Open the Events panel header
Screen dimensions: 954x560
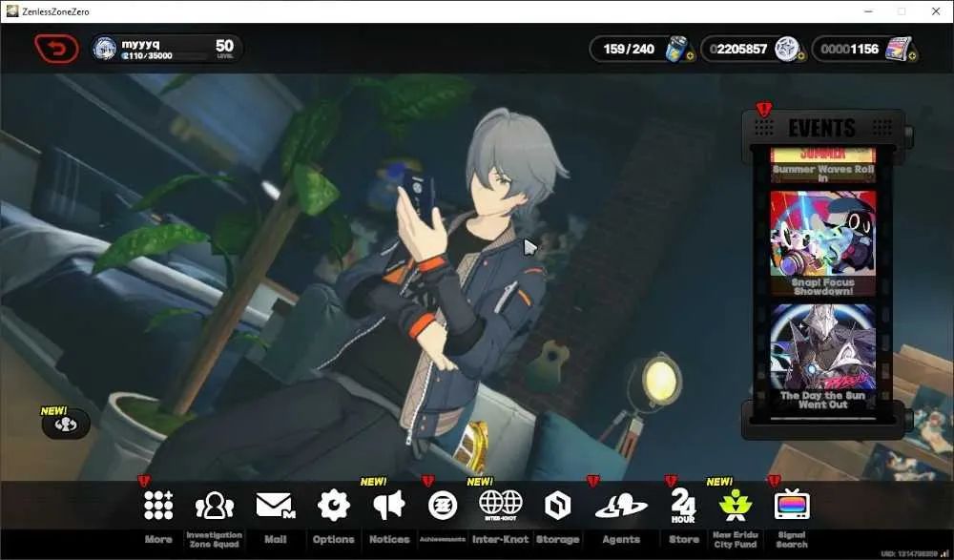tap(822, 128)
